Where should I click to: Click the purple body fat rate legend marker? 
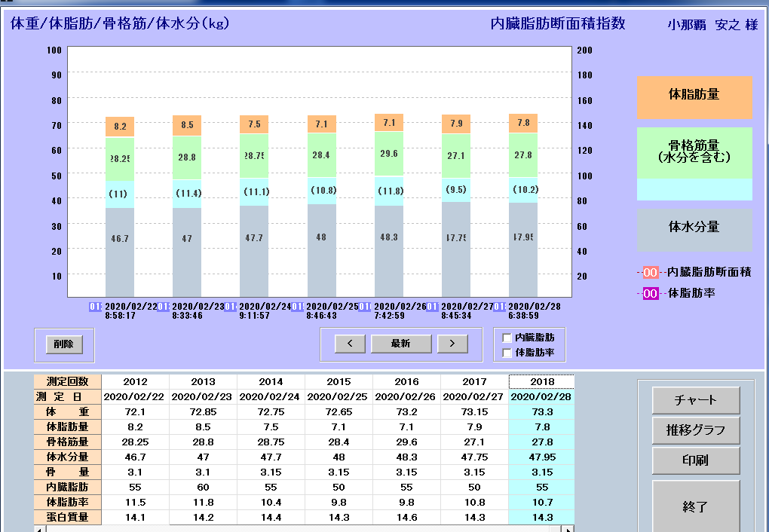tap(651, 293)
